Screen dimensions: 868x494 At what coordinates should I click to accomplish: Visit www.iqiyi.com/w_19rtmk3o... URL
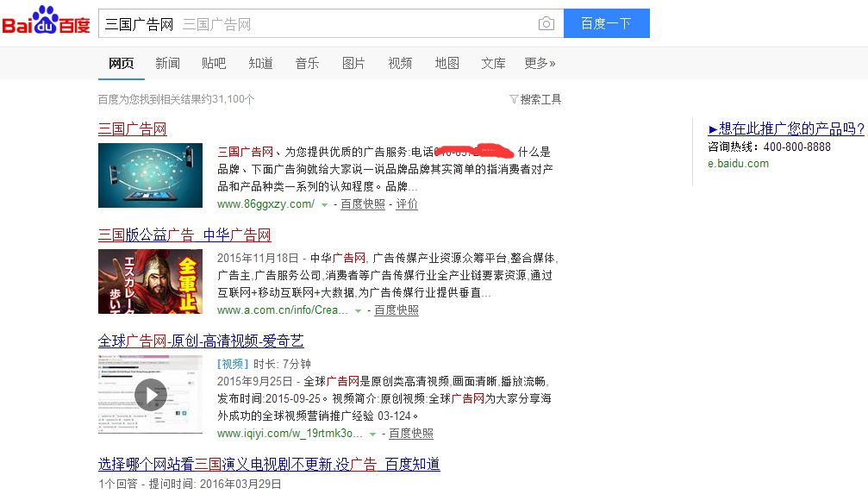point(290,434)
